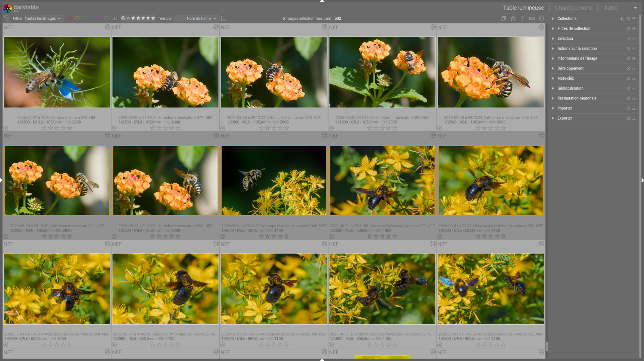Switch to the Table lumineuse view
Viewport: 644px width, 361px height.
pyautogui.click(x=523, y=8)
